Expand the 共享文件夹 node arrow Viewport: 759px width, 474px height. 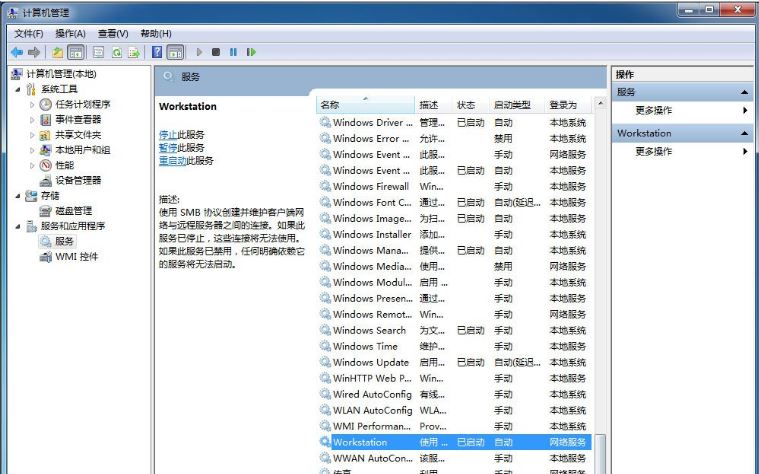pyautogui.click(x=32, y=135)
